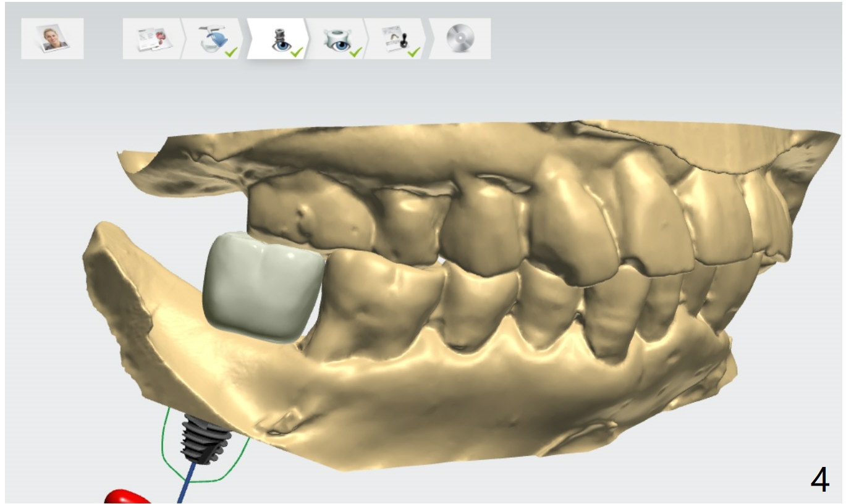Go to the order form documents step

point(151,38)
